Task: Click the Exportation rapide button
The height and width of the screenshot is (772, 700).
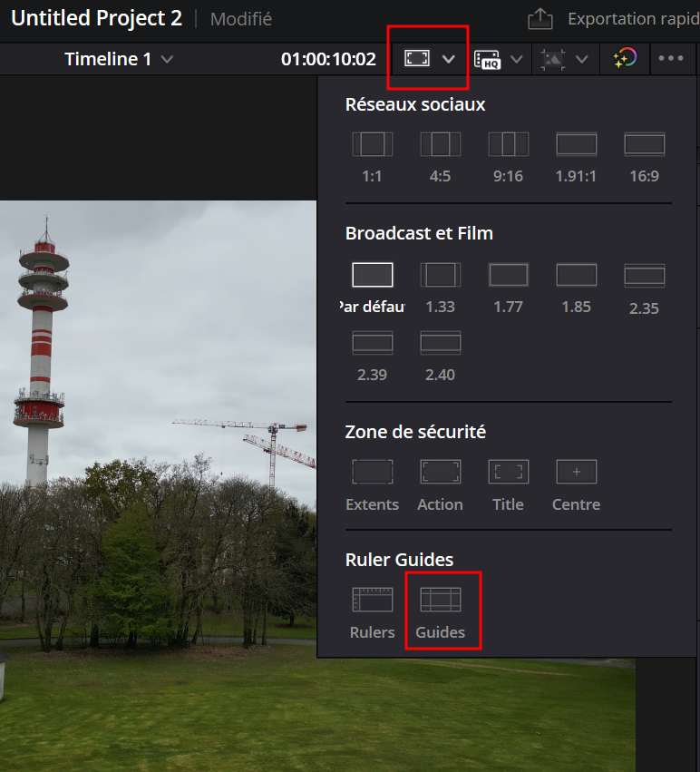Action: pos(634,19)
